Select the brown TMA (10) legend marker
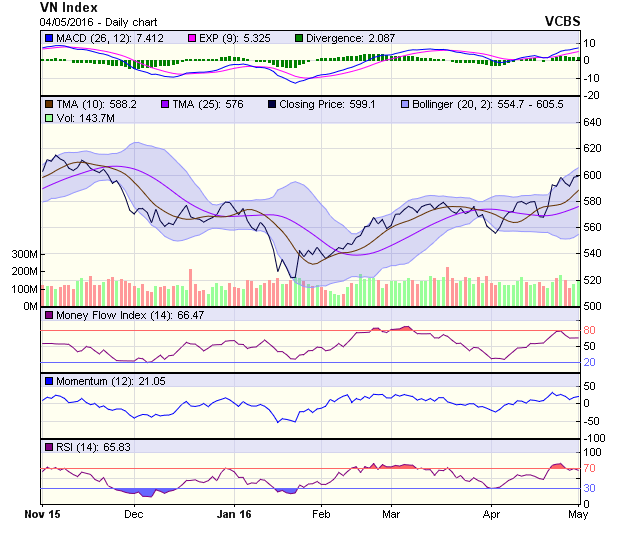The width and height of the screenshot is (620, 535). pyautogui.click(x=48, y=104)
